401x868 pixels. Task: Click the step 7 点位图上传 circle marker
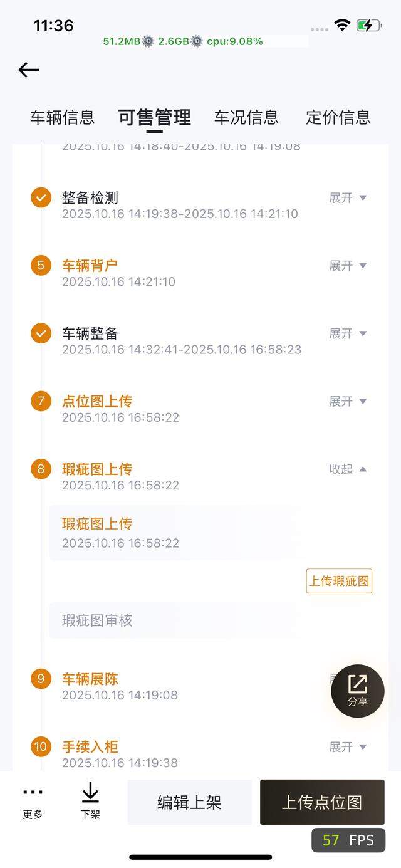(x=41, y=400)
